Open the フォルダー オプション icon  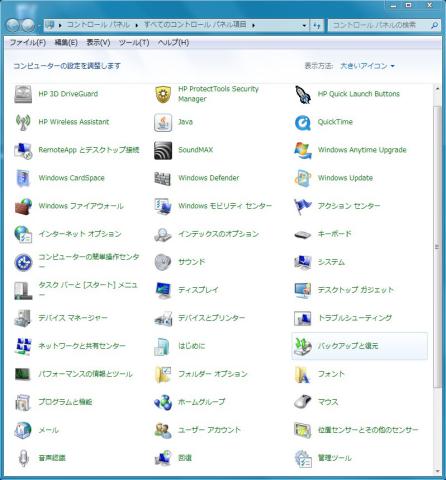coord(163,374)
